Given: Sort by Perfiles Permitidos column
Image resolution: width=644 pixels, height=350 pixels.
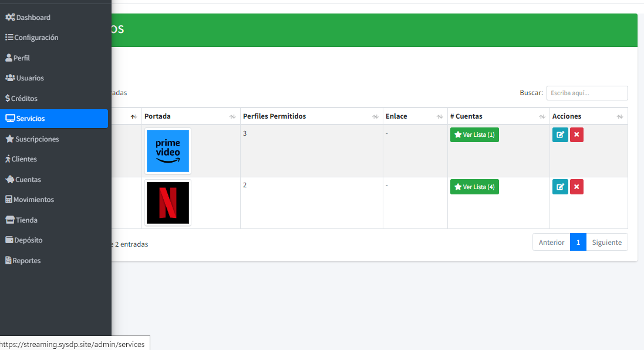Looking at the screenshot, I should [x=312, y=116].
